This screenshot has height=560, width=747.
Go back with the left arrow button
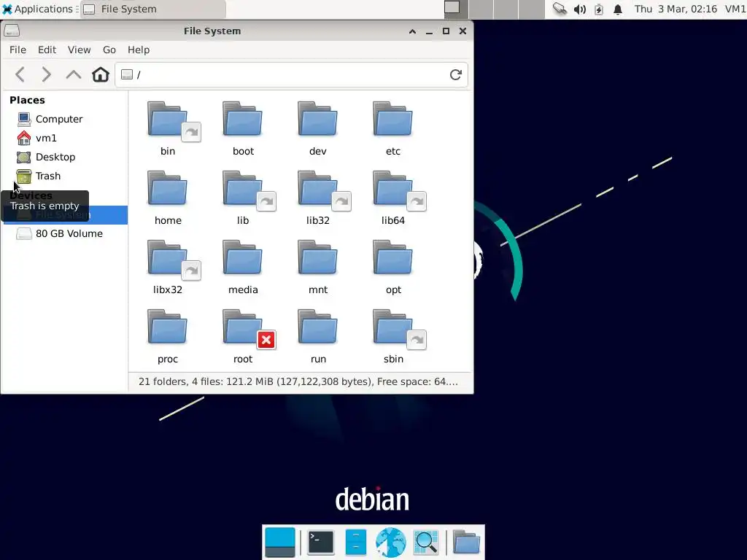[x=20, y=75]
